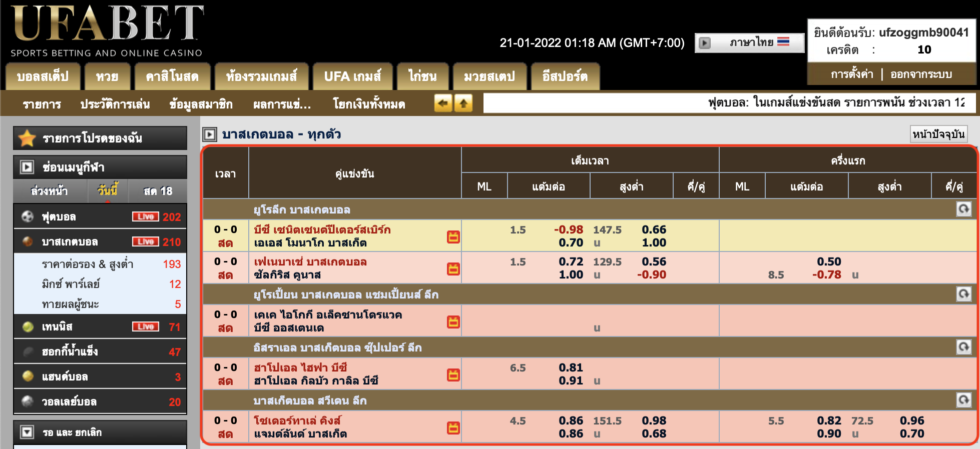Expand the รอ และ ยกเลิก panel
The height and width of the screenshot is (449, 980).
click(x=100, y=432)
